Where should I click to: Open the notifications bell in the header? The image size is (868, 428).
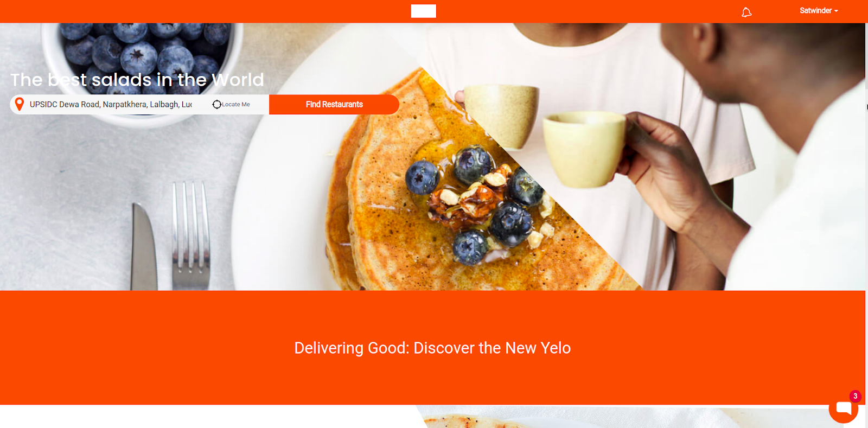[x=746, y=12]
